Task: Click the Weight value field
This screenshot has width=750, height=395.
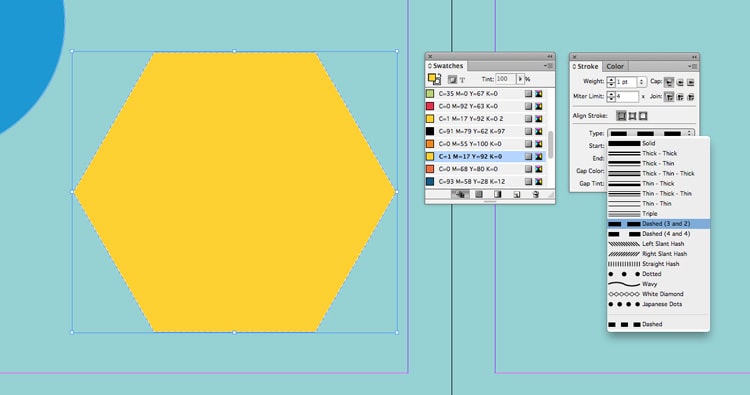Action: point(627,82)
